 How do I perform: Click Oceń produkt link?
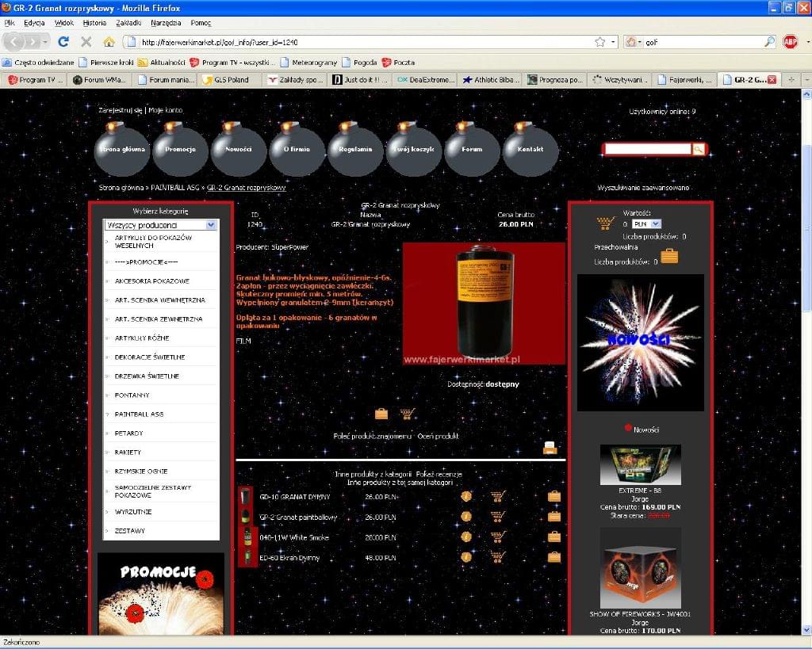[x=438, y=437]
